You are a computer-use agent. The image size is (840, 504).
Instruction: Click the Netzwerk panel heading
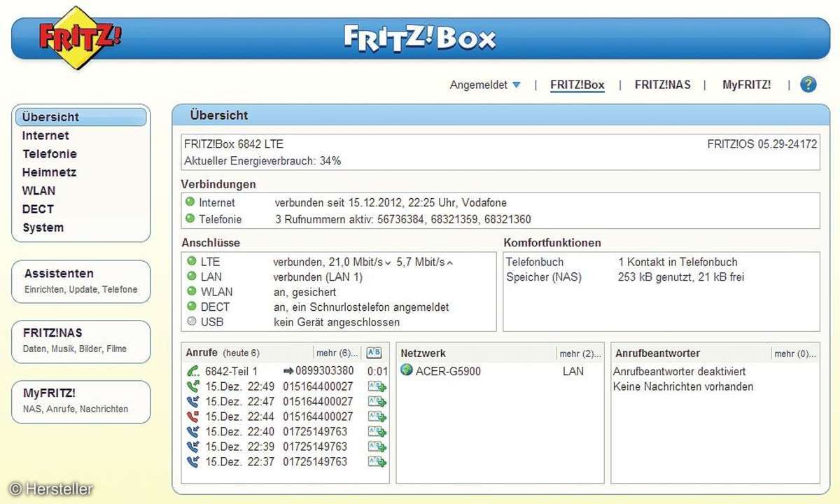[x=423, y=353]
